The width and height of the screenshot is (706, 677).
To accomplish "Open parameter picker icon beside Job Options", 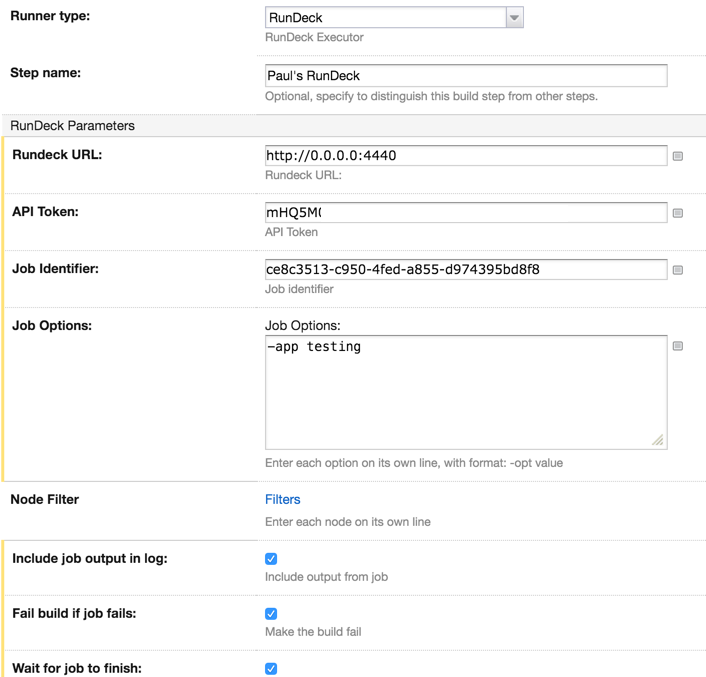I will pos(678,346).
